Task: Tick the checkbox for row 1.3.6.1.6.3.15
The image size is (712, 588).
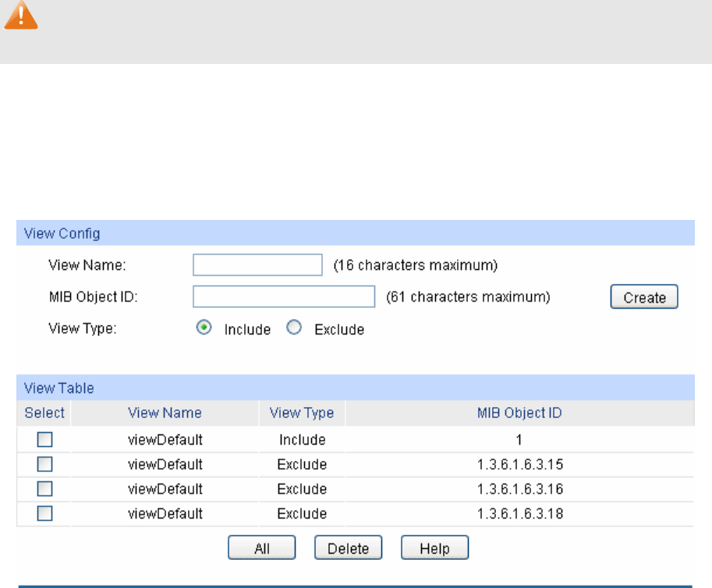Action: pyautogui.click(x=45, y=465)
